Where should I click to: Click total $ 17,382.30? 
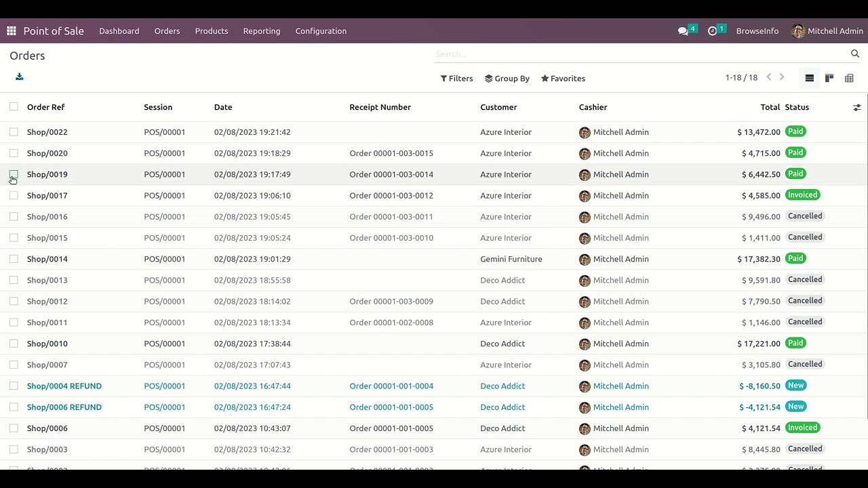pos(759,259)
